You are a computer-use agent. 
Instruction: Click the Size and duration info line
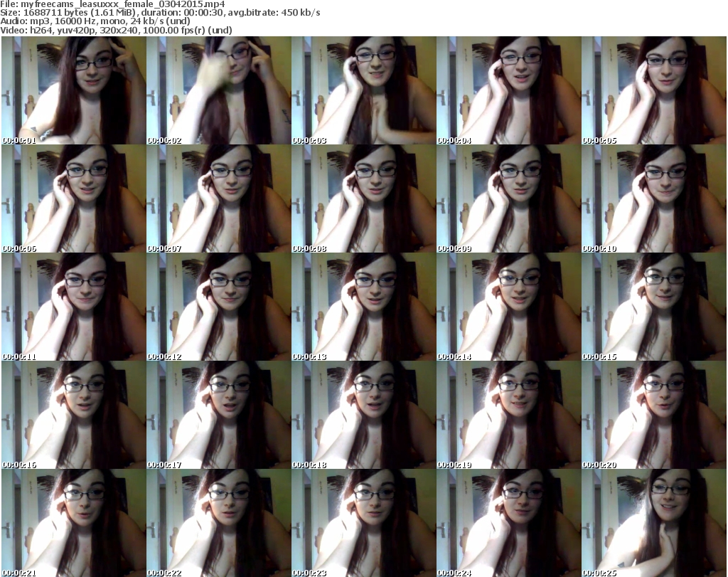tap(160, 13)
